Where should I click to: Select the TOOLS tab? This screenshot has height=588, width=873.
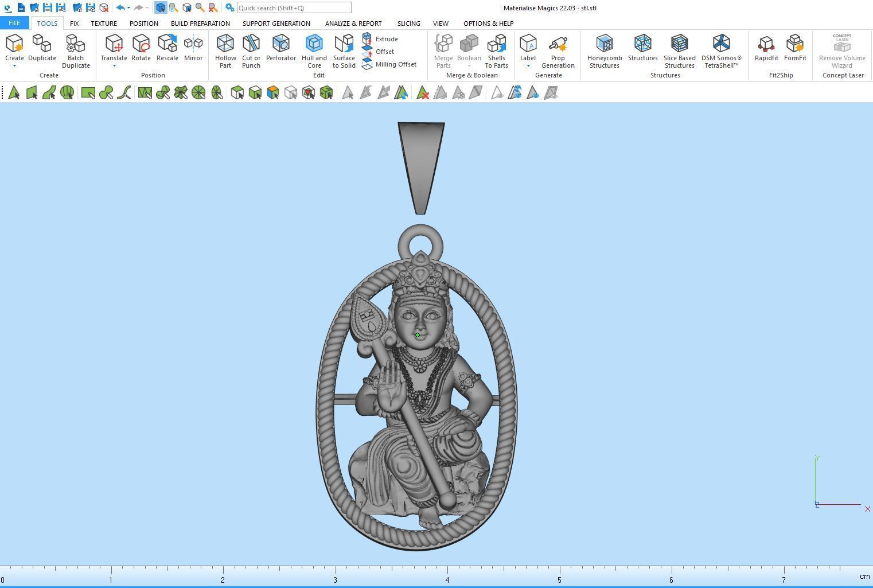[47, 24]
